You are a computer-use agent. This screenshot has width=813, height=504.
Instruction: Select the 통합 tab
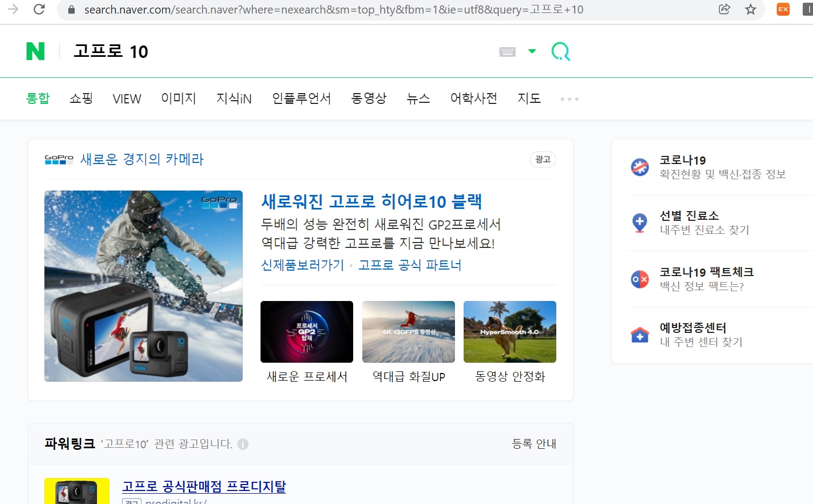tap(38, 99)
